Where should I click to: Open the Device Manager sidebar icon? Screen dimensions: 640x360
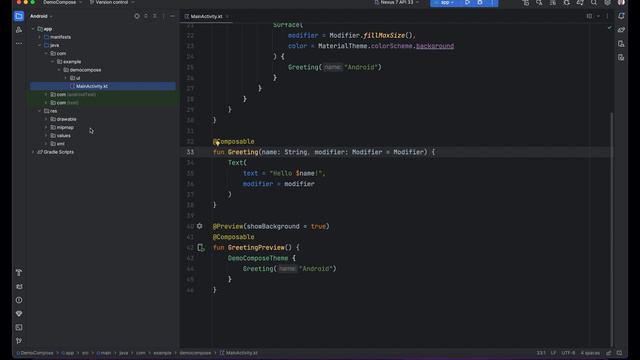[x=621, y=44]
